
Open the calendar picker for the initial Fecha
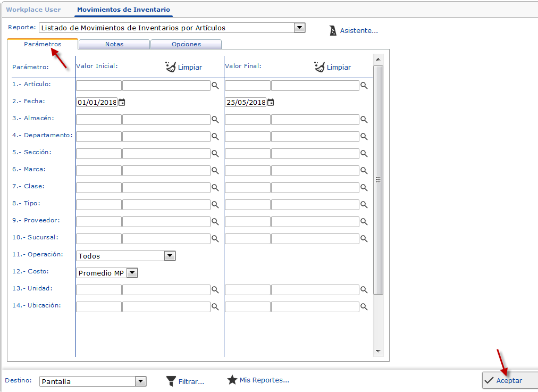(x=122, y=103)
